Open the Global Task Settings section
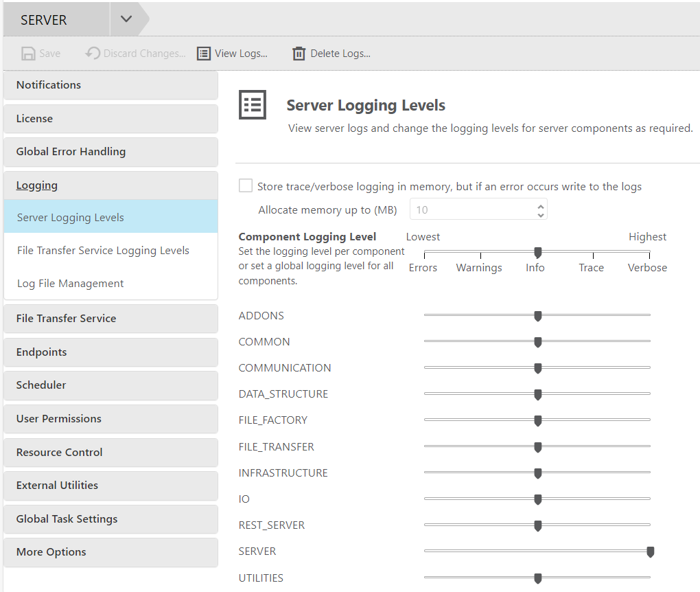Viewport: 700px width, 592px height. [67, 519]
